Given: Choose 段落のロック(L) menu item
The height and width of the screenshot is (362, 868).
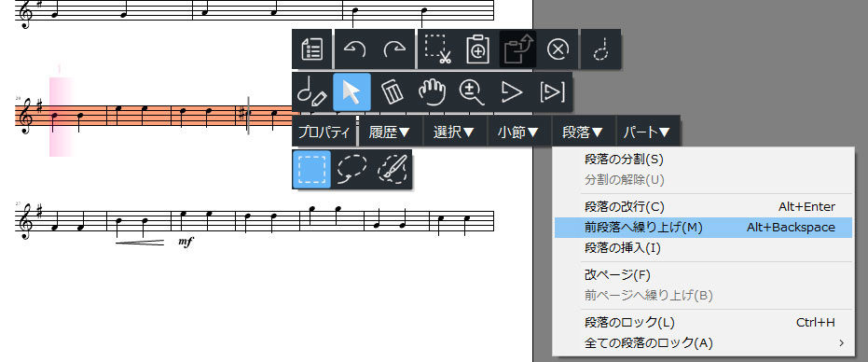Looking at the screenshot, I should click(703, 322).
